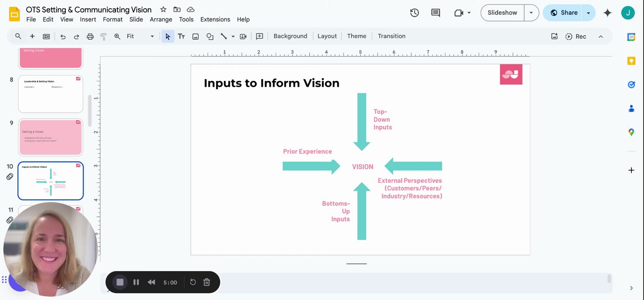644x300 pixels.
Task: Add a new slide plus button
Action: [32, 36]
